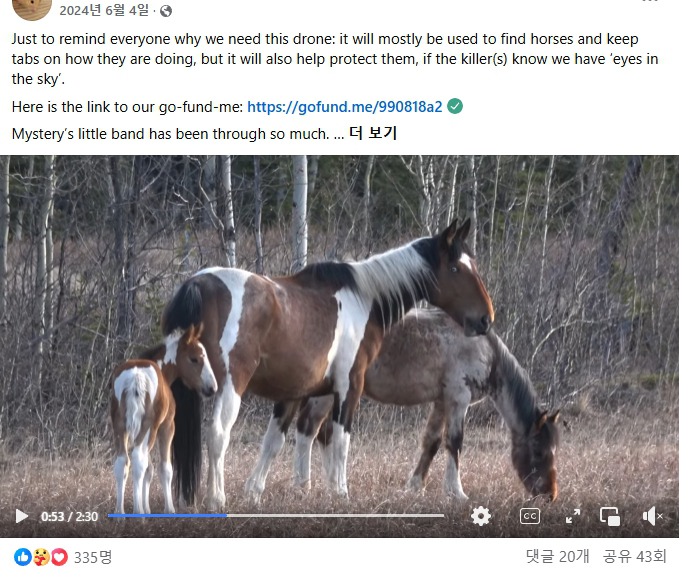This screenshot has width=679, height=571.
Task: View 공유 43회 shares
Action: coord(634,556)
